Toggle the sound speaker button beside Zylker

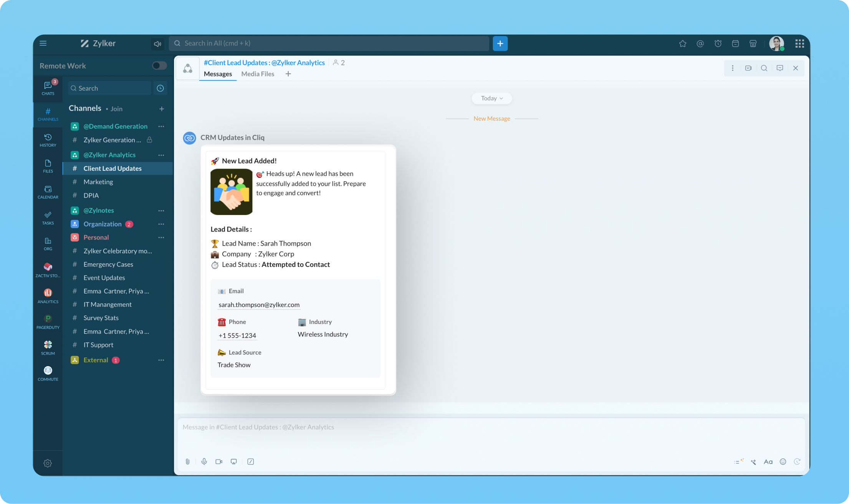click(x=157, y=44)
